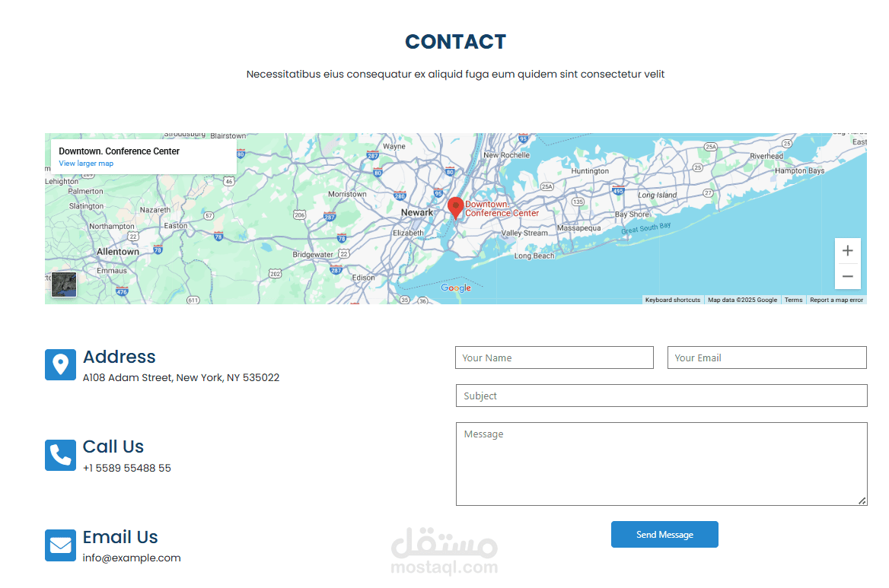
Task: Open the map Terms link
Action: [x=793, y=300]
